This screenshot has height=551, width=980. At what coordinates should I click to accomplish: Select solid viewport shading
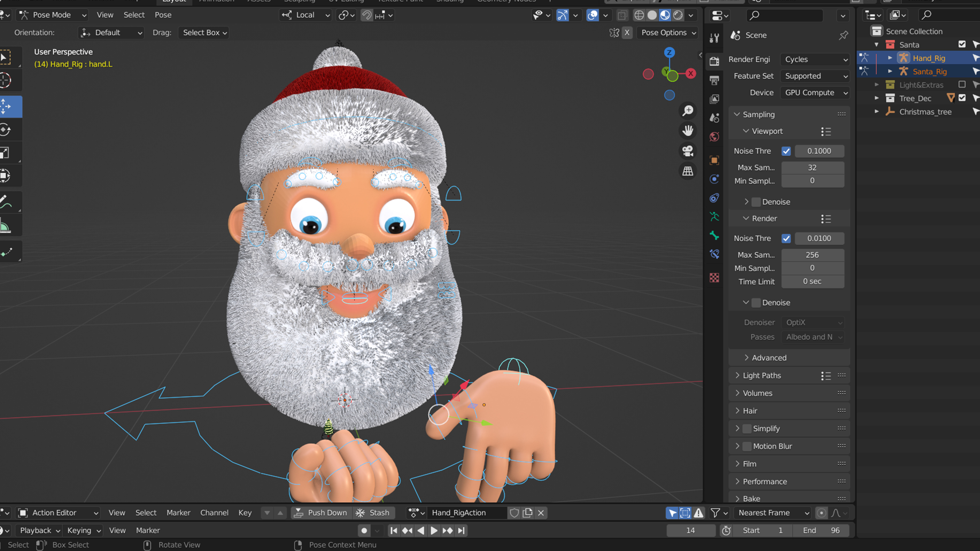click(x=652, y=15)
